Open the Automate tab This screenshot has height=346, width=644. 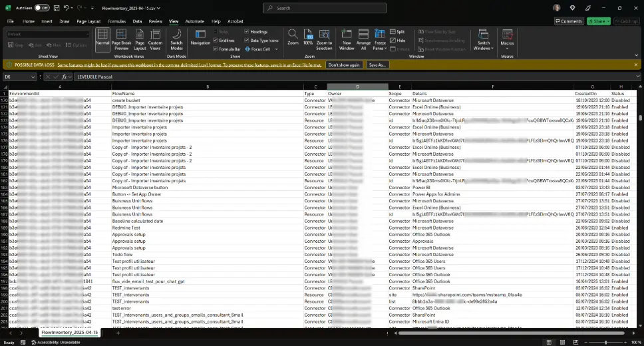point(195,21)
